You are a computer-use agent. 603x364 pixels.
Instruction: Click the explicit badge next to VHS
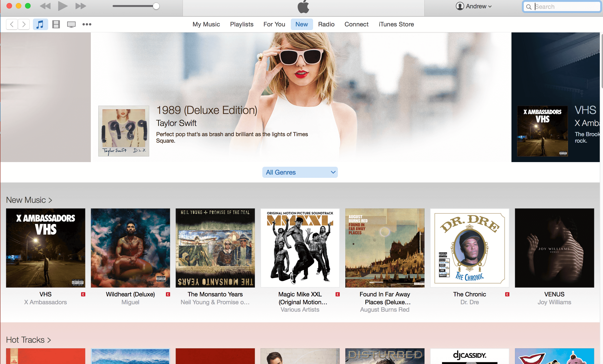[83, 294]
